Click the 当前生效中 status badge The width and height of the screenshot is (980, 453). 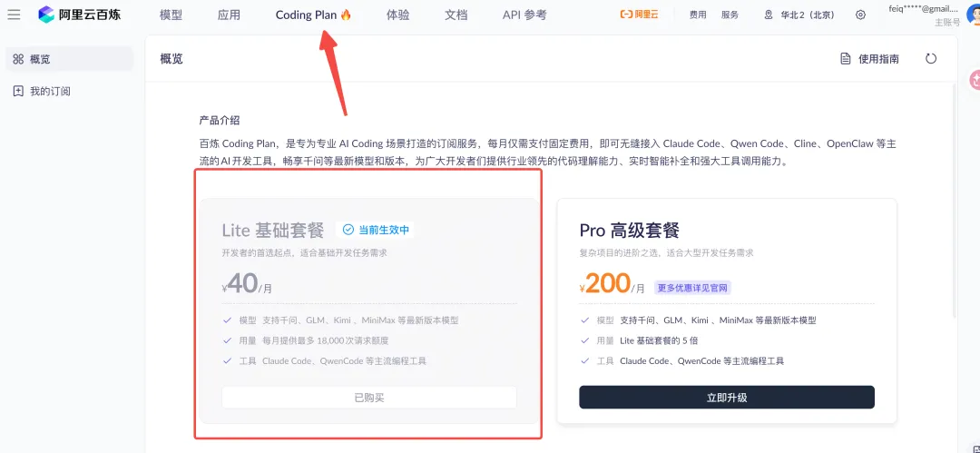pos(375,230)
